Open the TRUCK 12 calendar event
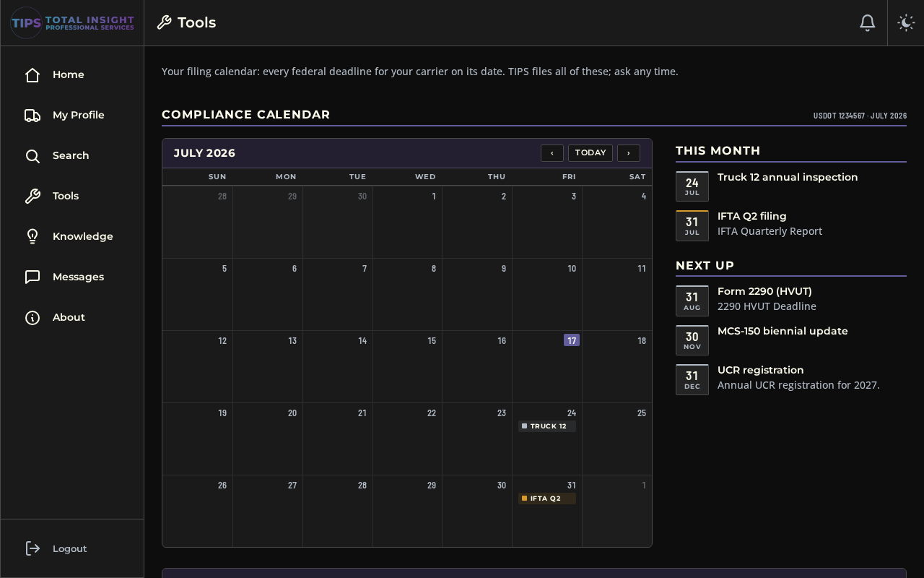This screenshot has width=924, height=578. (547, 426)
